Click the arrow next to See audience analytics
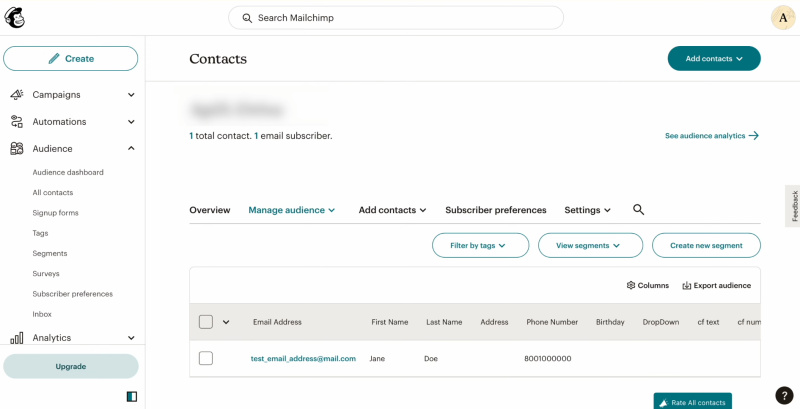The height and width of the screenshot is (409, 800). pyautogui.click(x=754, y=136)
